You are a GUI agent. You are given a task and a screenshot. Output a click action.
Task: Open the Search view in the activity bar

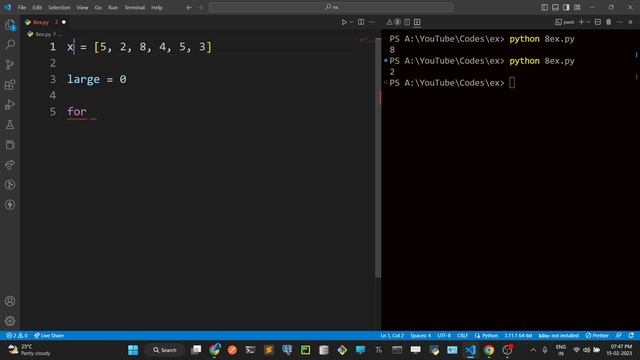point(10,44)
